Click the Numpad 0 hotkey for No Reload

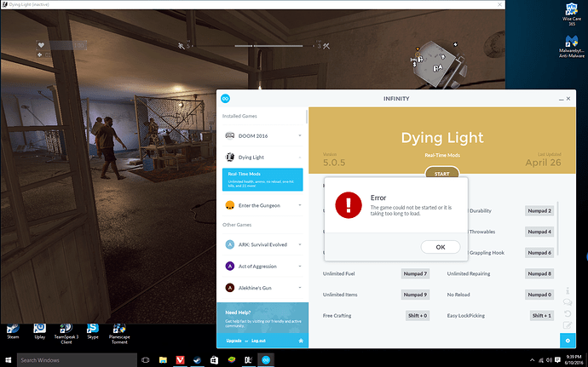539,295
